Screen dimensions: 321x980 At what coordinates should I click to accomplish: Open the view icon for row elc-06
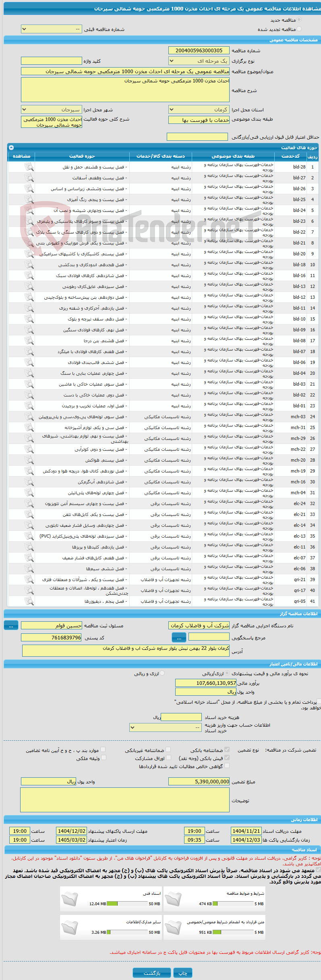pyautogui.click(x=29, y=569)
